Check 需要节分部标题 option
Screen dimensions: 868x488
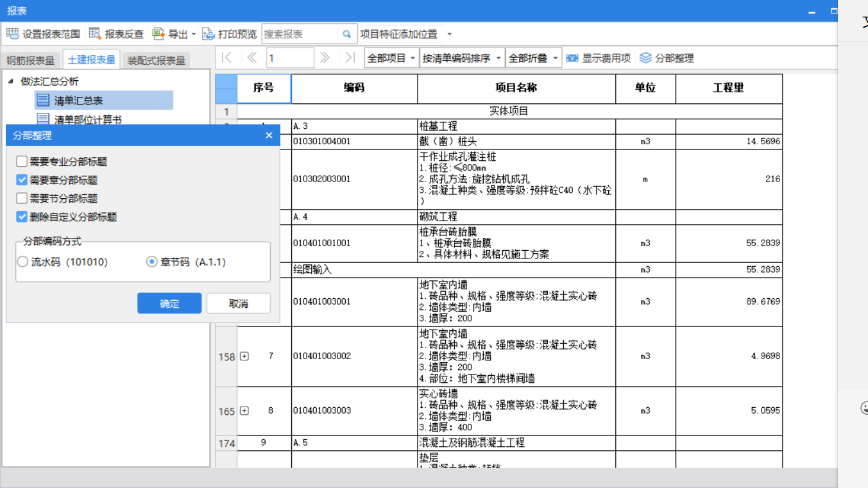[x=22, y=199]
